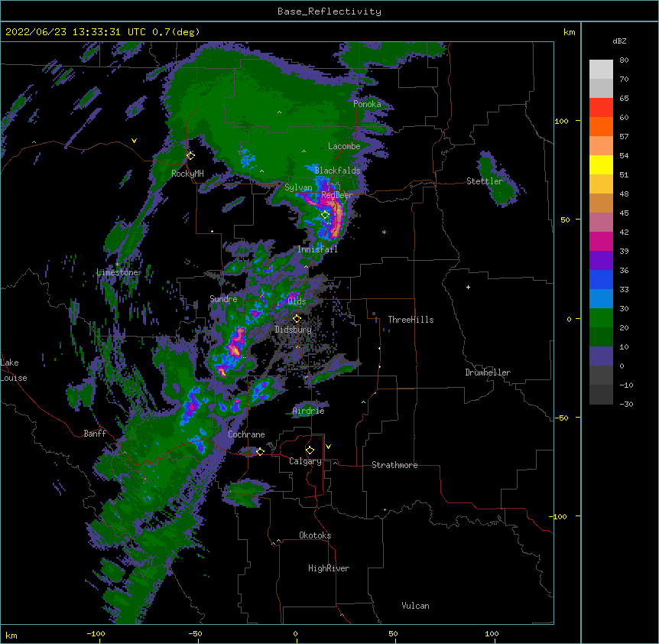This screenshot has width=659, height=644.
Task: Pick the green 30-20 dBZ legend swatch
Action: (x=601, y=318)
